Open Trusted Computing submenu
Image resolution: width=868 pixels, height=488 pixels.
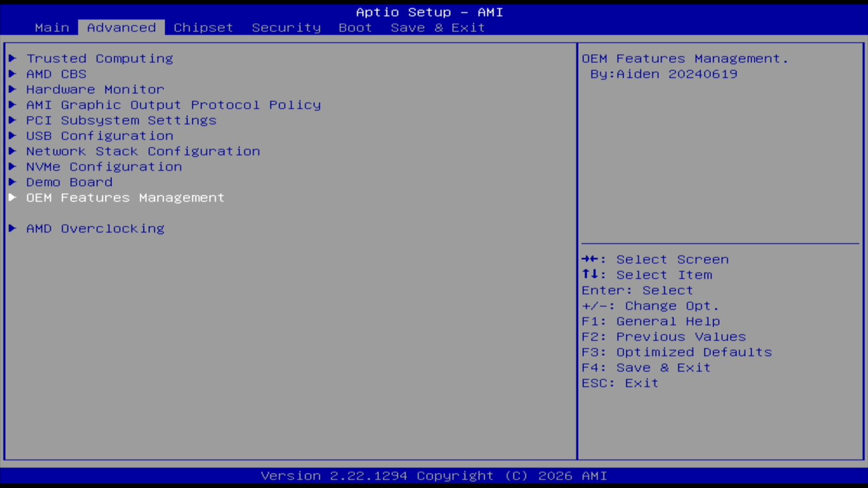point(100,58)
